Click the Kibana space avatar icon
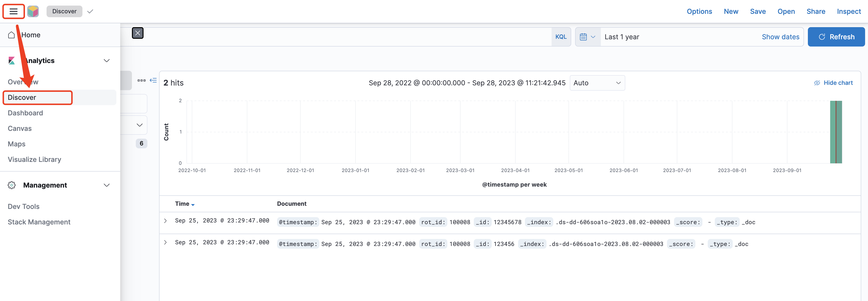This screenshot has width=868, height=301. (x=33, y=11)
